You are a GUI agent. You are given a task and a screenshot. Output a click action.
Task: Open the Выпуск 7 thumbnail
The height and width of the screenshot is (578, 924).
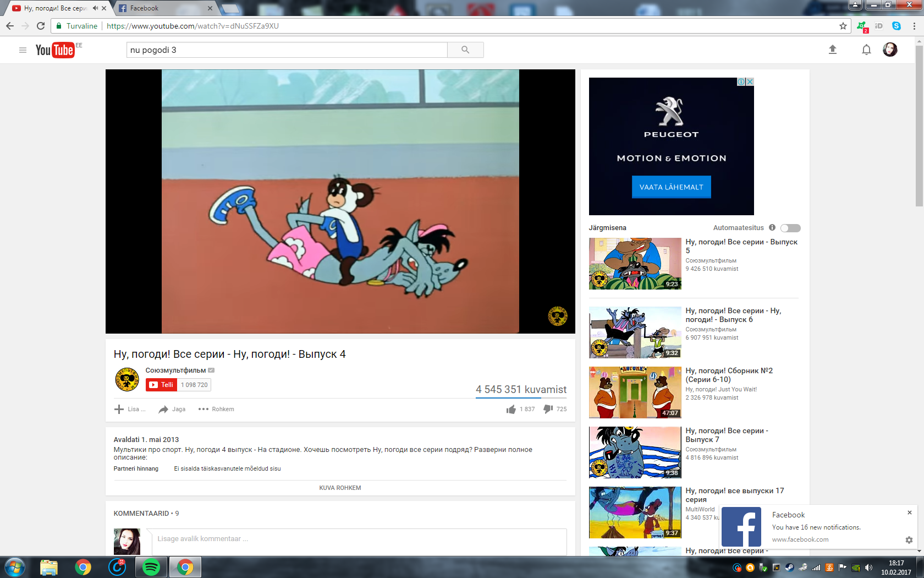tap(635, 452)
